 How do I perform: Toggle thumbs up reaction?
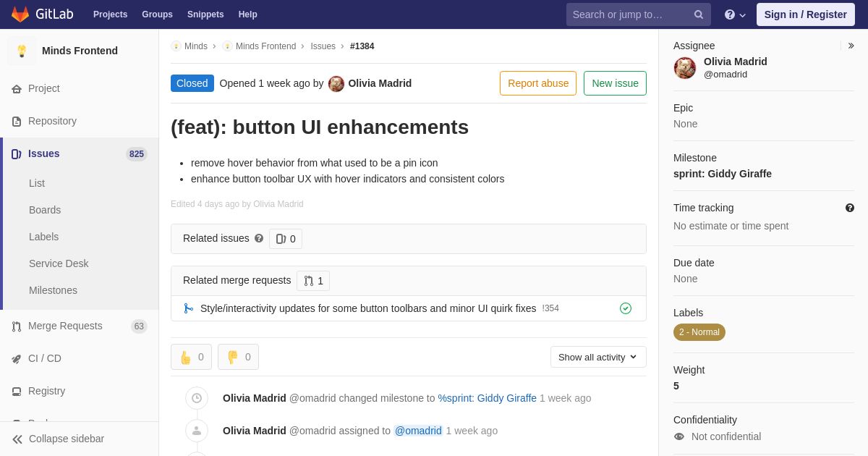click(191, 357)
